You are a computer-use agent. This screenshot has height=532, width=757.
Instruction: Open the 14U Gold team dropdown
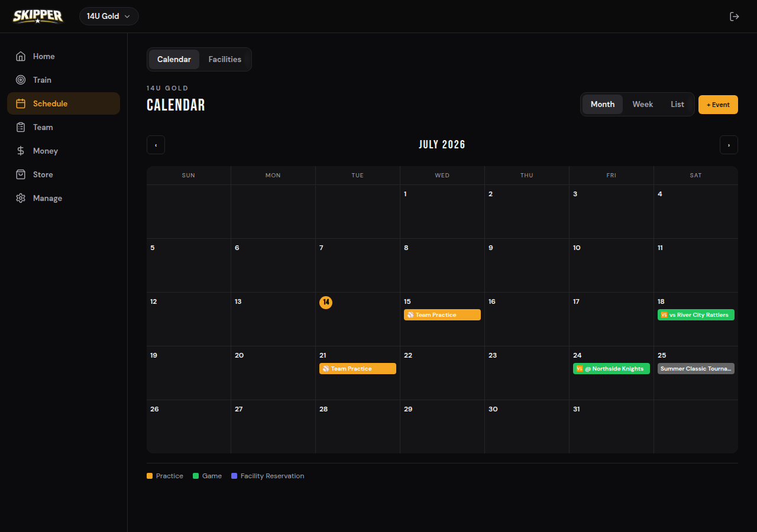click(x=109, y=16)
